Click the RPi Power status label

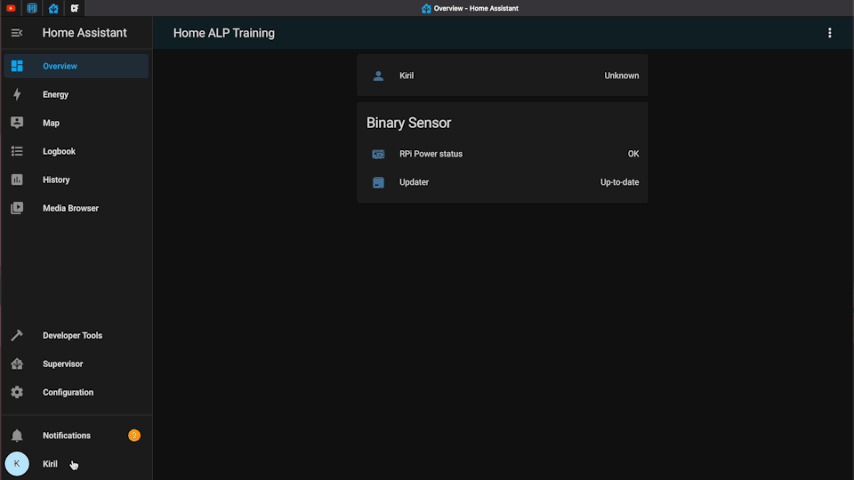tap(431, 154)
